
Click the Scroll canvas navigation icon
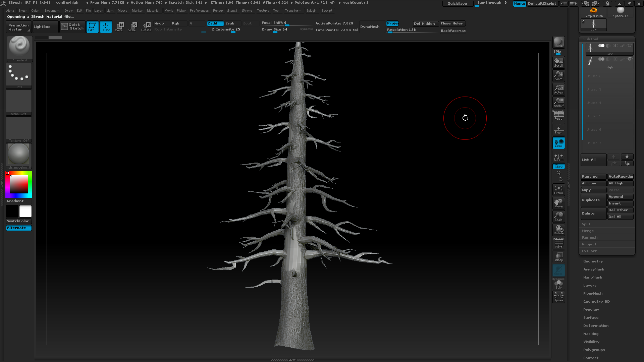(558, 62)
